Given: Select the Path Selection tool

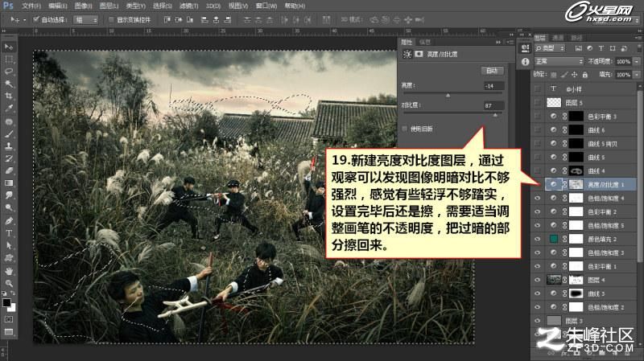Looking at the screenshot, I should click(x=9, y=245).
